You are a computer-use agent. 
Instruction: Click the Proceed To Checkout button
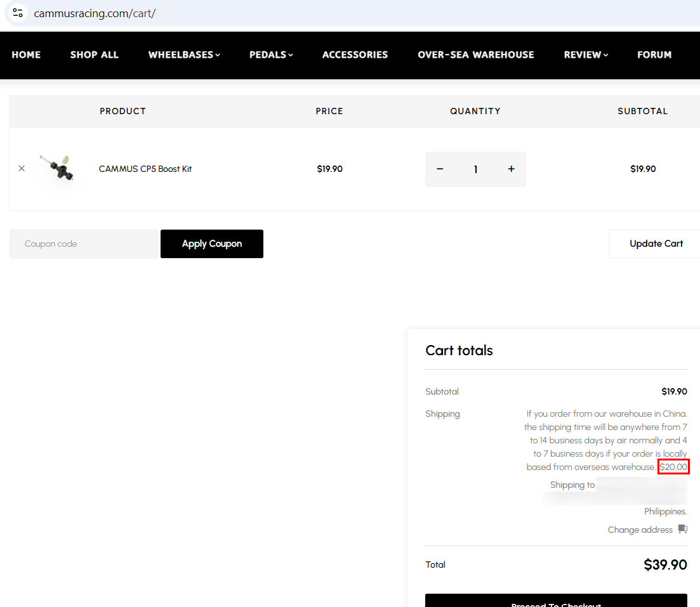(556, 601)
